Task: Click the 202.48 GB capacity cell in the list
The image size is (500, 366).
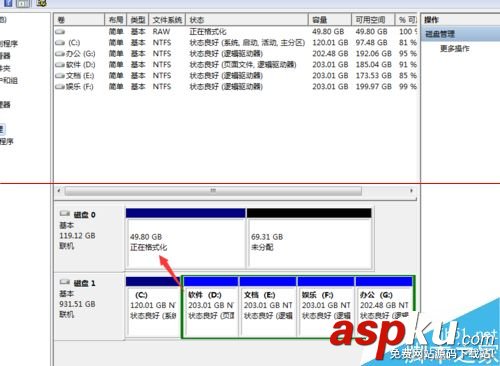Action: (330, 54)
